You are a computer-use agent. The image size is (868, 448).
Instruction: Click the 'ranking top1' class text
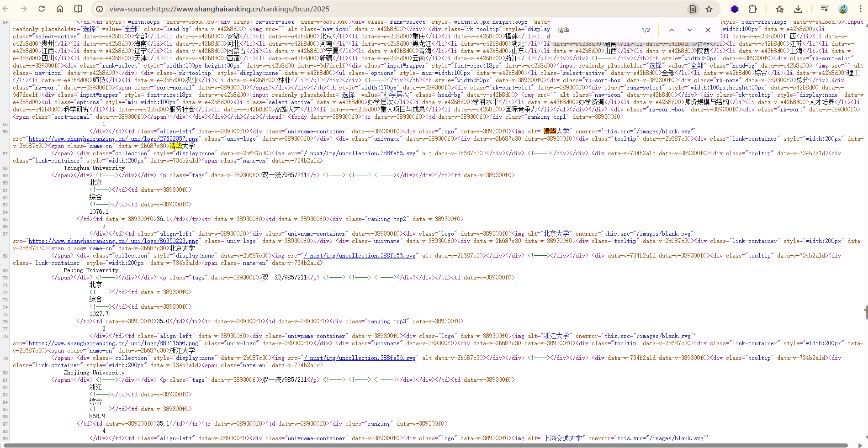tap(547, 116)
